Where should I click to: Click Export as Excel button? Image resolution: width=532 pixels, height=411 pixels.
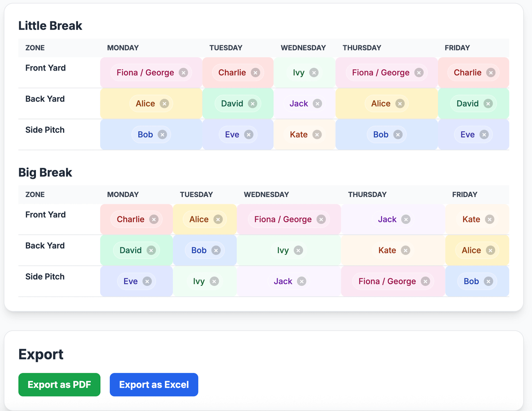coord(154,385)
